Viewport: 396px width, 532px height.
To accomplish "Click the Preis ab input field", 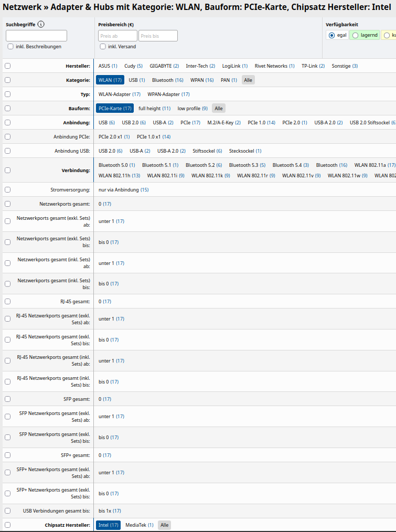I will click(x=117, y=36).
